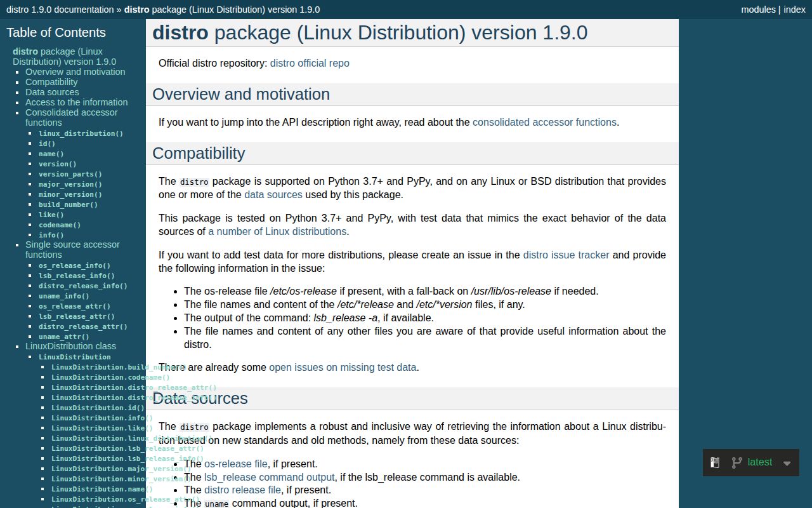Click the 'Compatibility' section heading
The height and width of the screenshot is (508, 812).
(199, 153)
